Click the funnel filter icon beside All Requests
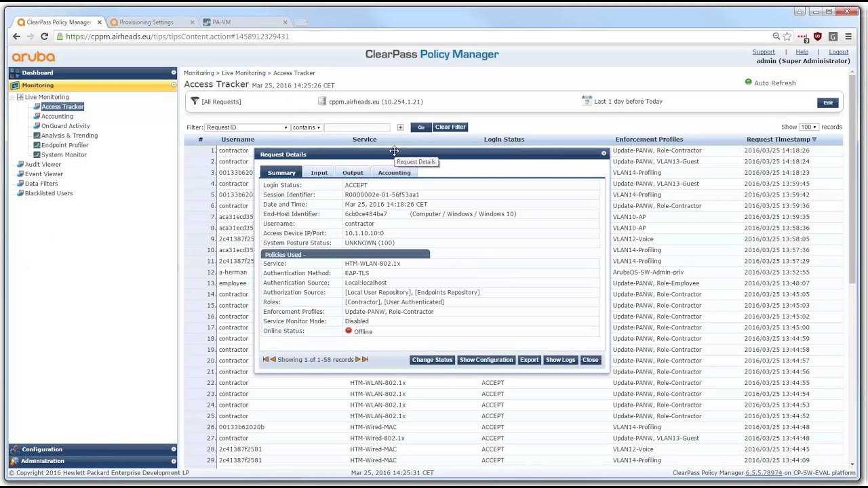This screenshot has height=488, width=868. click(195, 101)
